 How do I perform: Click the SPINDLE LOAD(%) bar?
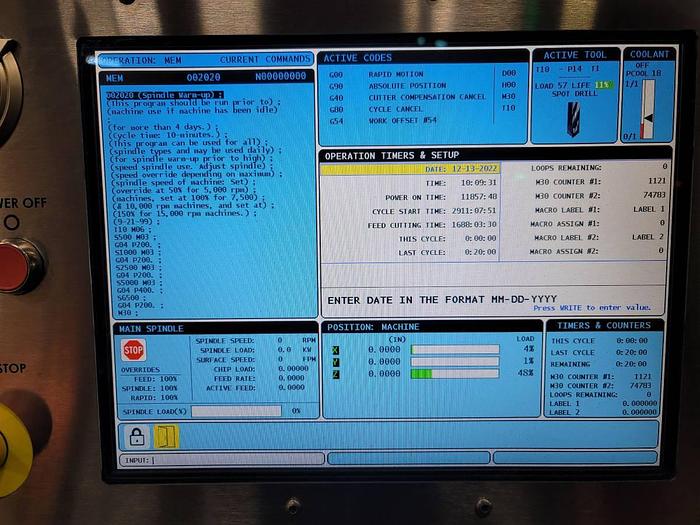point(237,411)
